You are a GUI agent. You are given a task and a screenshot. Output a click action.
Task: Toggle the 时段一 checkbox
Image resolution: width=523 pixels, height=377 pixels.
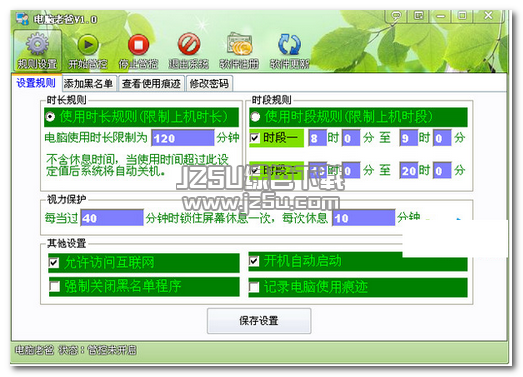pyautogui.click(x=255, y=137)
